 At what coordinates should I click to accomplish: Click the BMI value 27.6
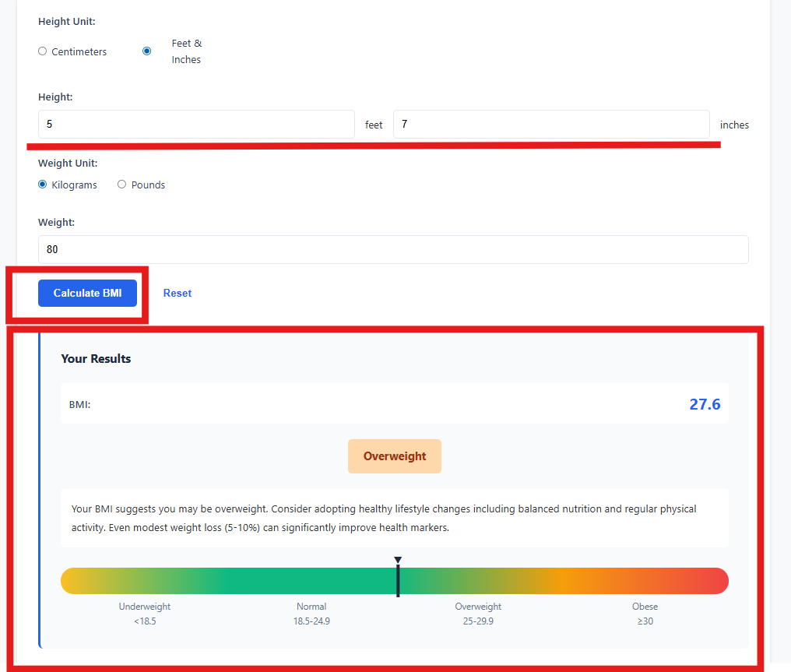pyautogui.click(x=704, y=403)
